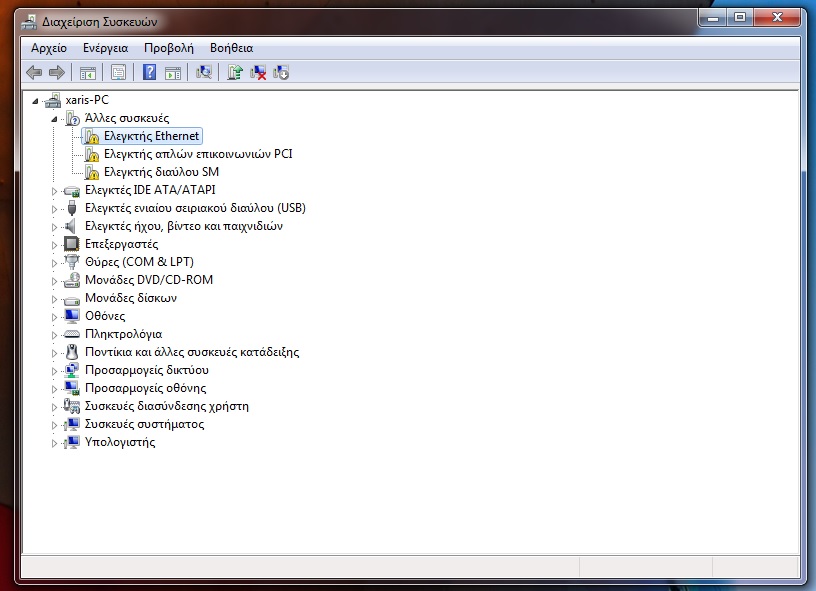Viewport: 816px width, 591px height.
Task: Open the Βοήθεια menu
Action: pos(232,48)
